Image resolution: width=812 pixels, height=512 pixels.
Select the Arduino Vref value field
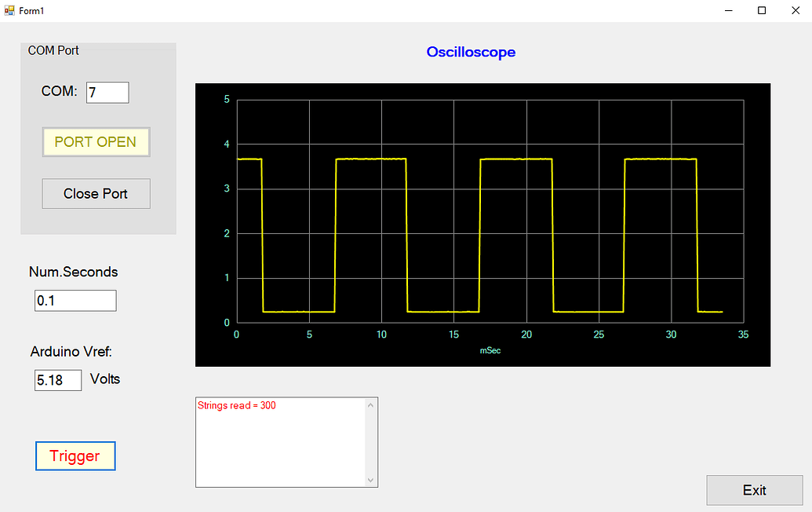[57, 380]
